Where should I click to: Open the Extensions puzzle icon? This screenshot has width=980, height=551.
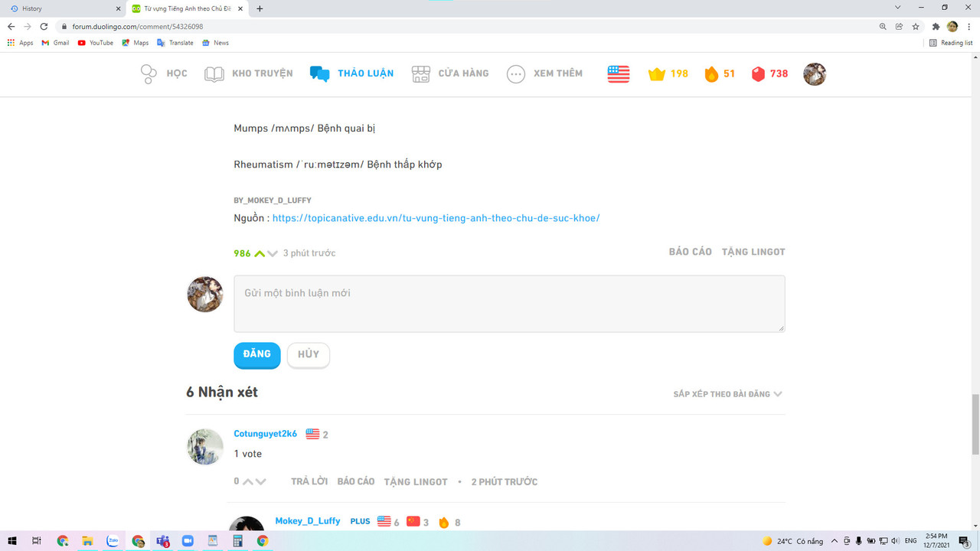pos(936,26)
